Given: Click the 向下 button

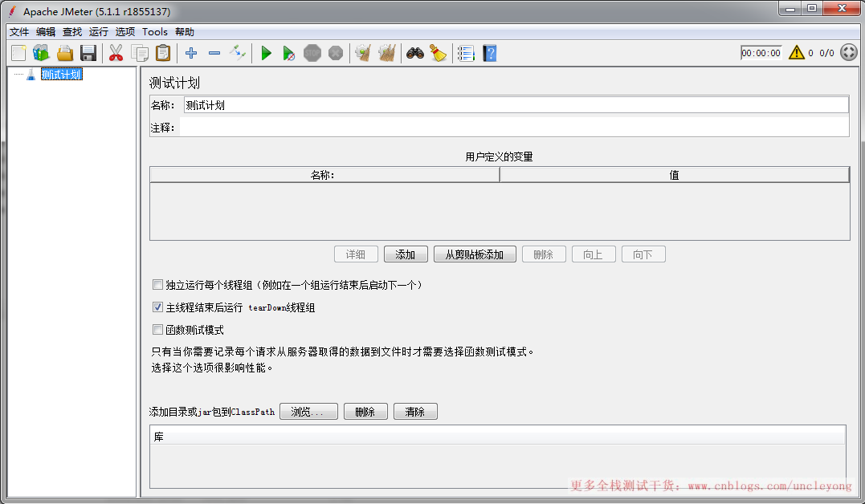Looking at the screenshot, I should click(643, 254).
